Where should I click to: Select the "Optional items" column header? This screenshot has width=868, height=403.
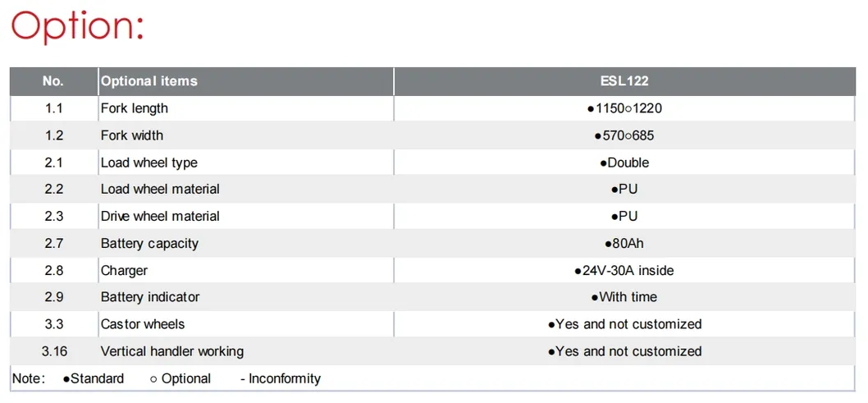pyautogui.click(x=148, y=81)
